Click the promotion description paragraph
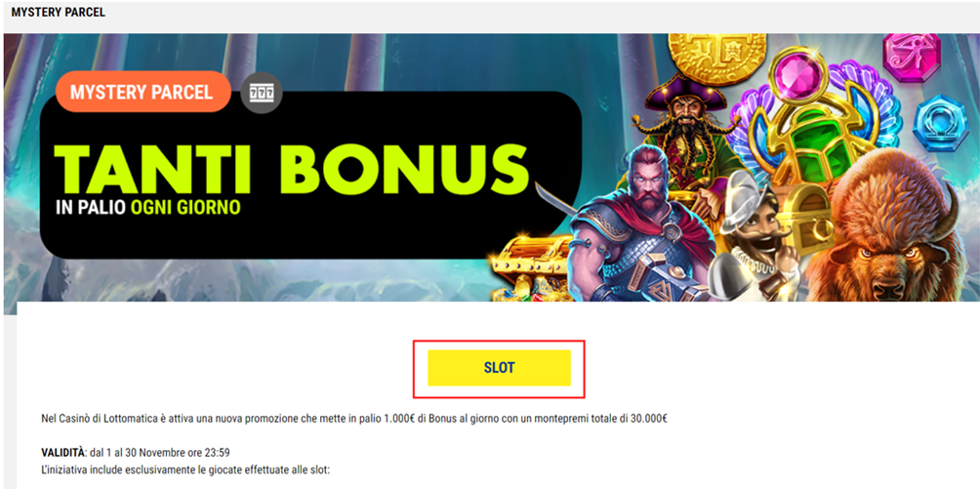980x490 pixels. coord(353,419)
